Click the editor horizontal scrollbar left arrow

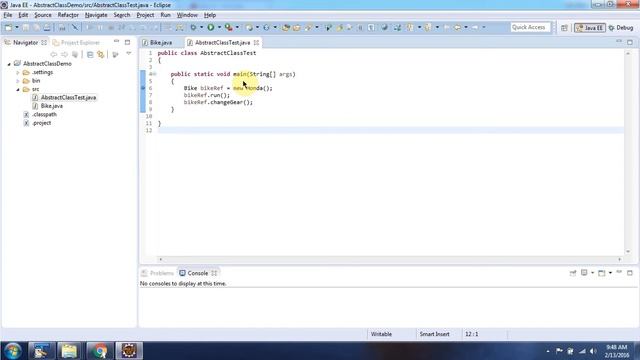click(160, 259)
